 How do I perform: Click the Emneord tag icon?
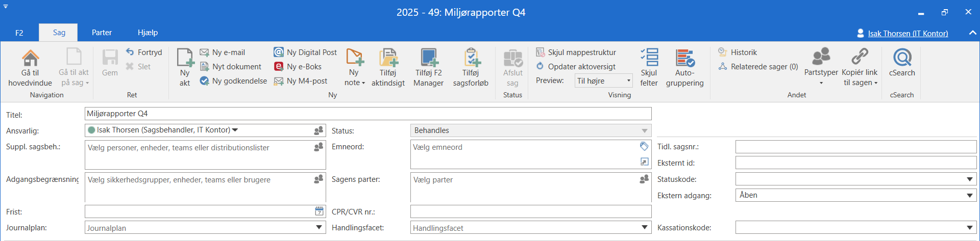tap(644, 146)
